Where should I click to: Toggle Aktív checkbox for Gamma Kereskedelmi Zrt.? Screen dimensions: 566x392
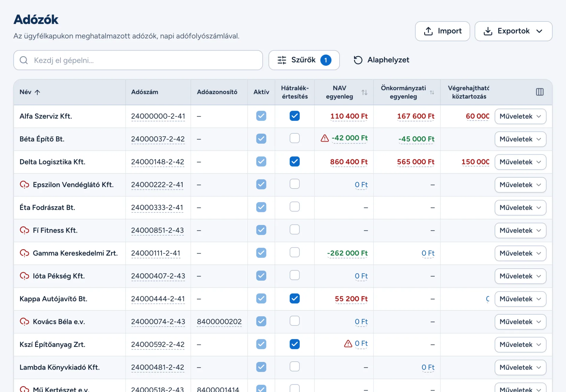tap(261, 253)
